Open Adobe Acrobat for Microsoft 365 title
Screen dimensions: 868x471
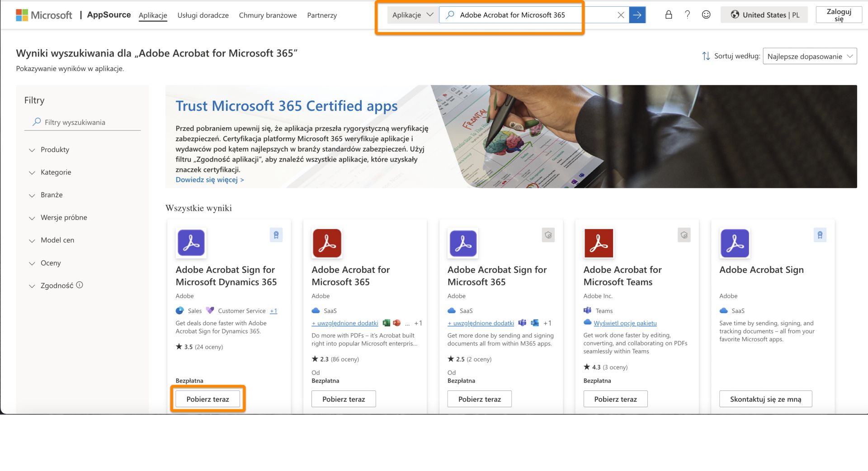coord(350,276)
